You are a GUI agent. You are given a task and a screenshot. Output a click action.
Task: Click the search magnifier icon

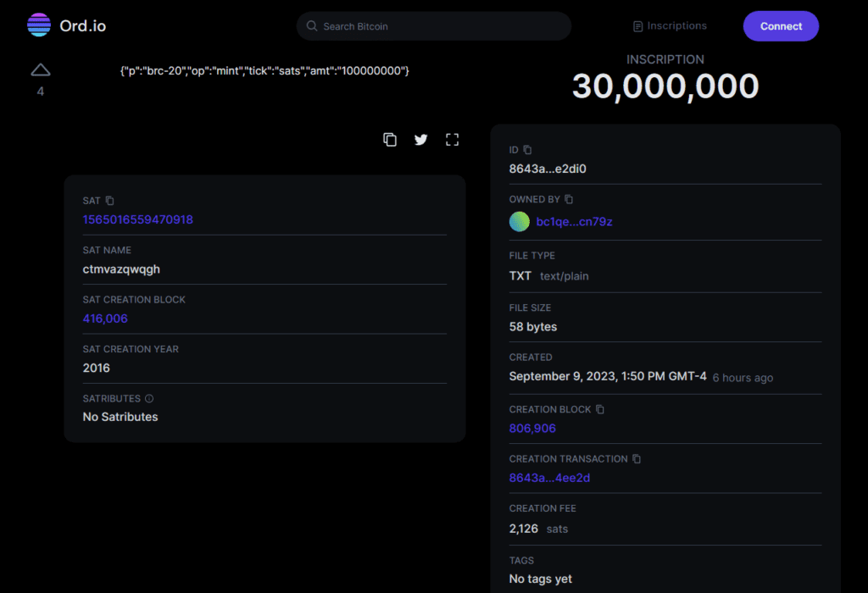coord(312,26)
